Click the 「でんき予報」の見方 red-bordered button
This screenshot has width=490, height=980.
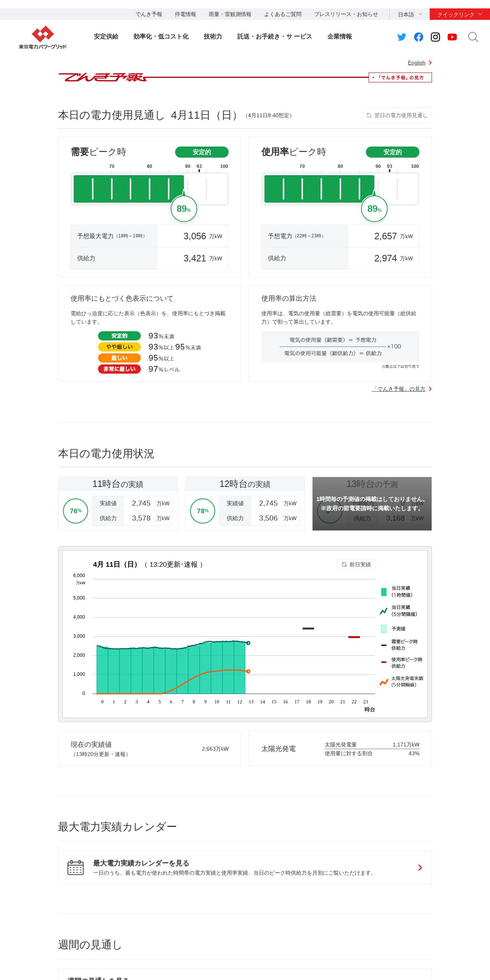click(400, 77)
